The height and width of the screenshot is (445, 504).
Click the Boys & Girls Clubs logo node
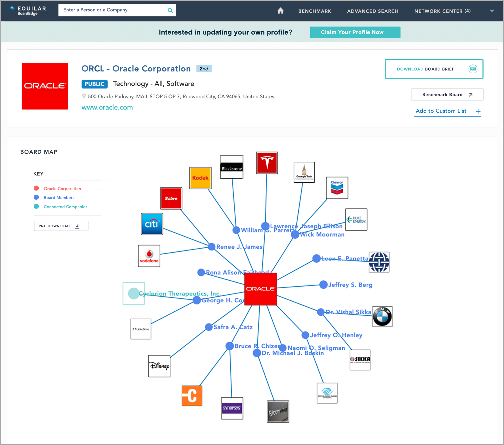point(327,393)
